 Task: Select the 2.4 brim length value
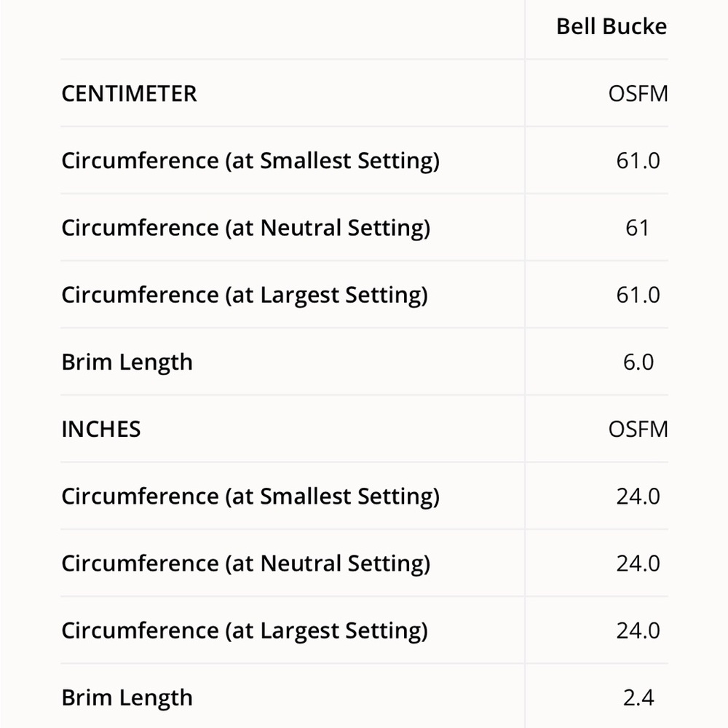pyautogui.click(x=638, y=697)
